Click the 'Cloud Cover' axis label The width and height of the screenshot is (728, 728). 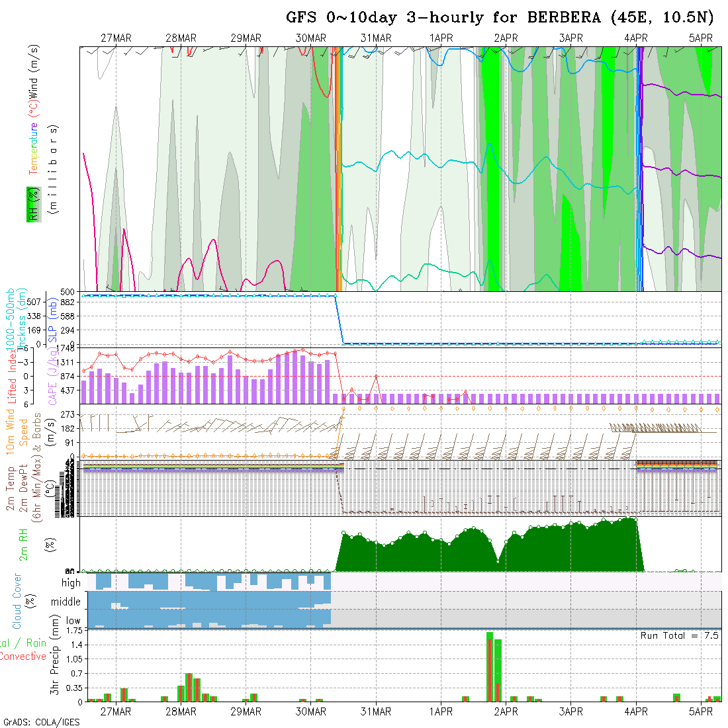coord(17,601)
